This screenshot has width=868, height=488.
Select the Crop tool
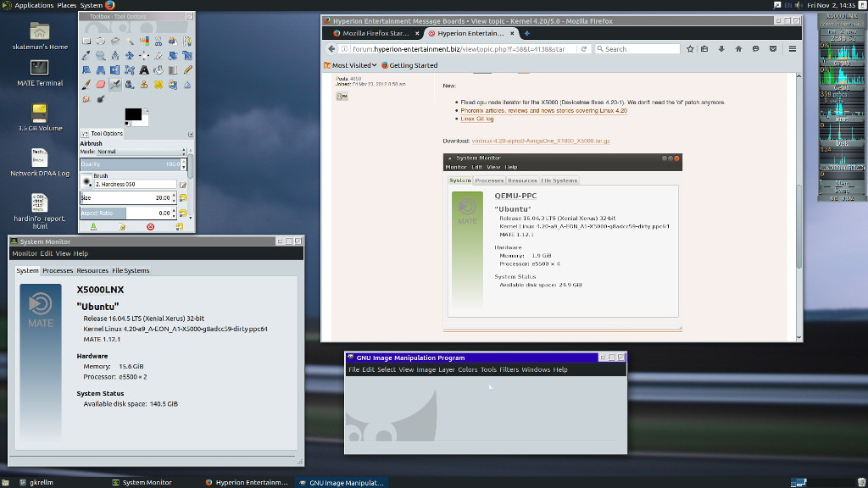[159, 55]
